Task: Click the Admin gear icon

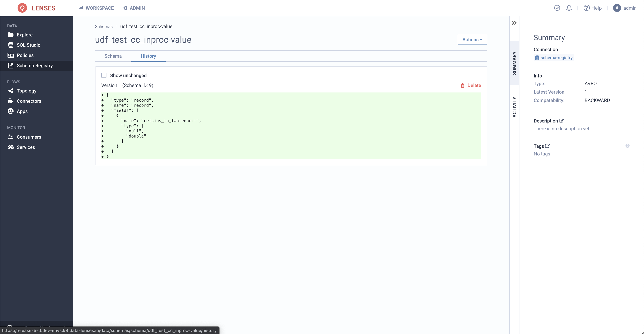Action: click(125, 8)
